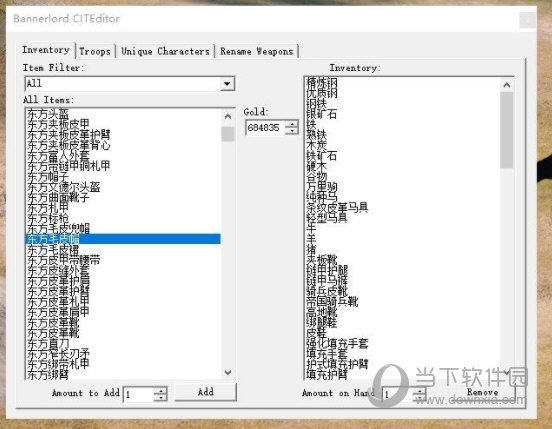Open the Unique Characters tab

click(165, 51)
